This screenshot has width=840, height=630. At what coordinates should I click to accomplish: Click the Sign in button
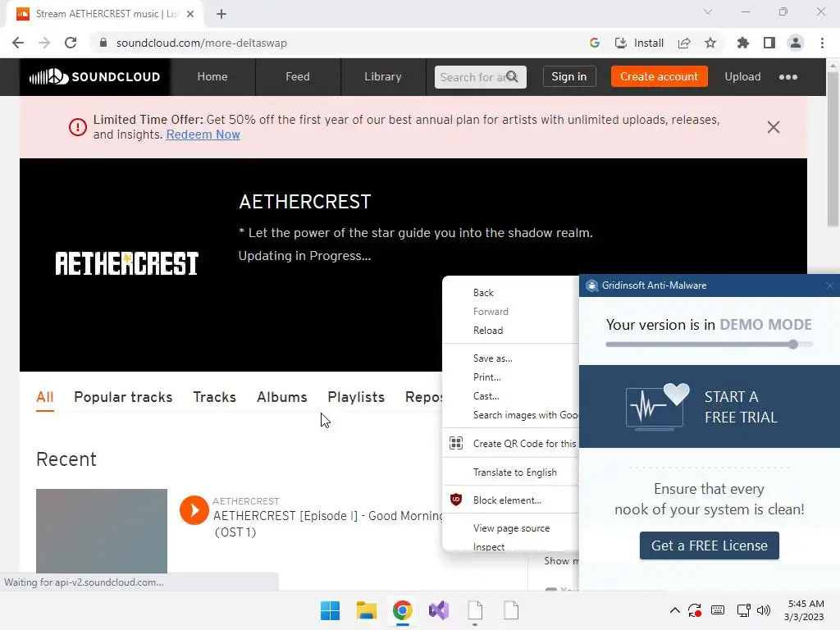point(569,76)
